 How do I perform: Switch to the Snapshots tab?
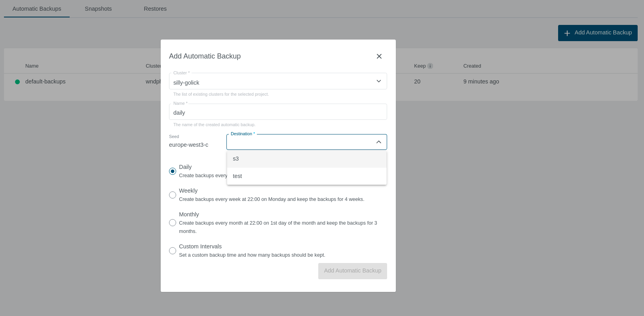(98, 9)
